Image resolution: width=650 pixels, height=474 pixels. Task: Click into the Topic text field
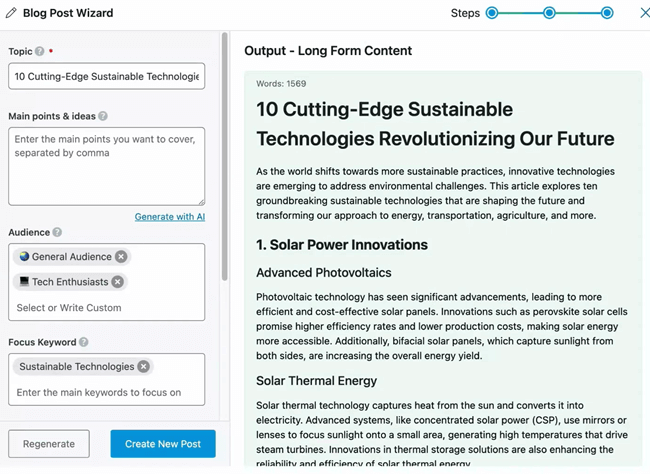[x=106, y=76]
